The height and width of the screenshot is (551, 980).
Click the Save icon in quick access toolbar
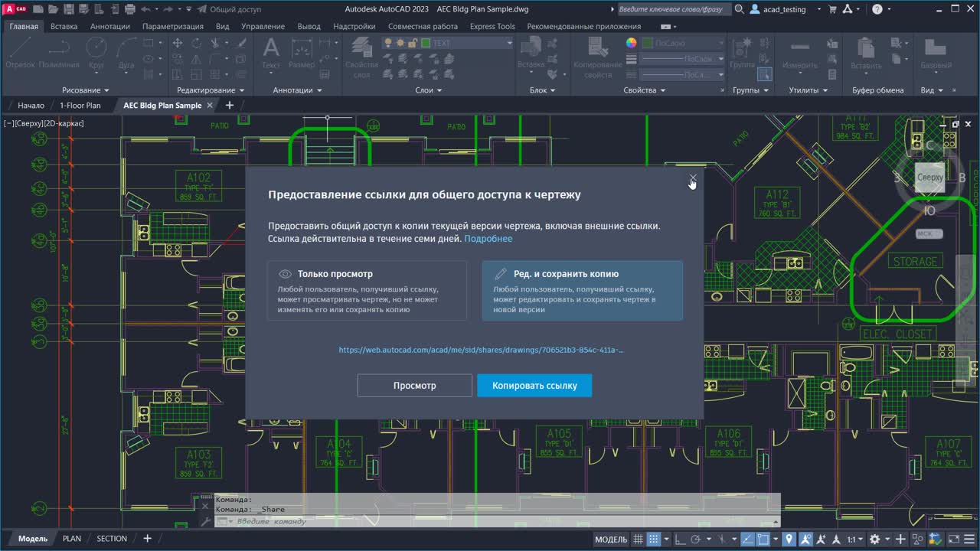coord(70,9)
